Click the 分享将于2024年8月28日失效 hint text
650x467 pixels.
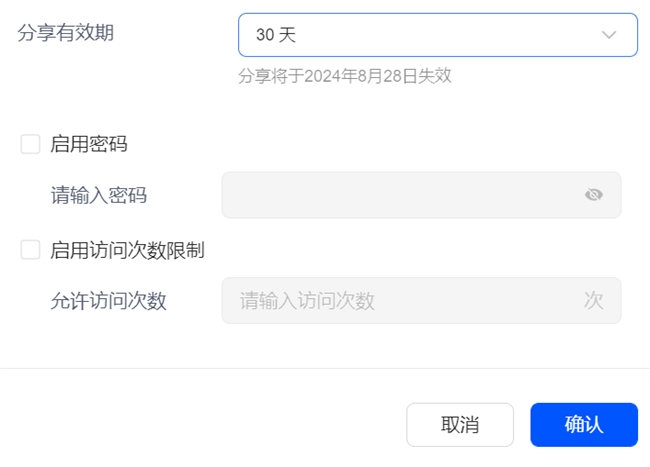[x=345, y=76]
